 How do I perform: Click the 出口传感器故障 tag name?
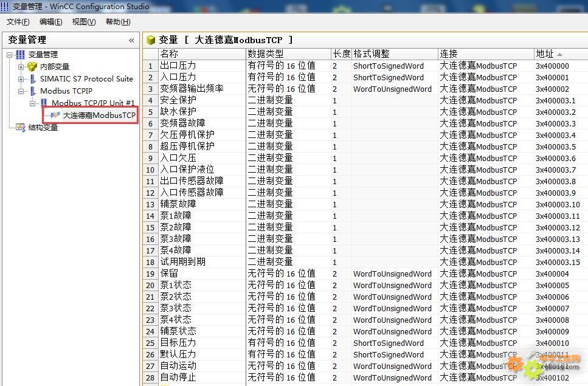coord(192,181)
